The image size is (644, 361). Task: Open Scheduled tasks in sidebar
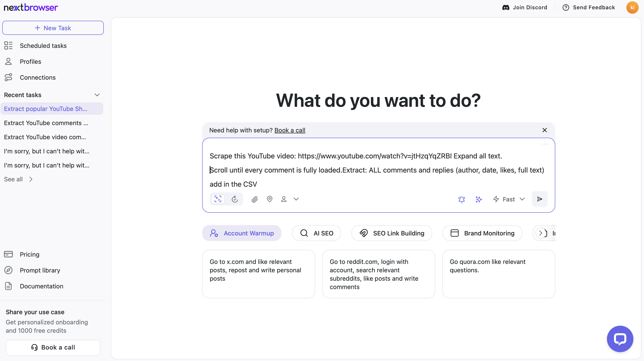pos(43,46)
